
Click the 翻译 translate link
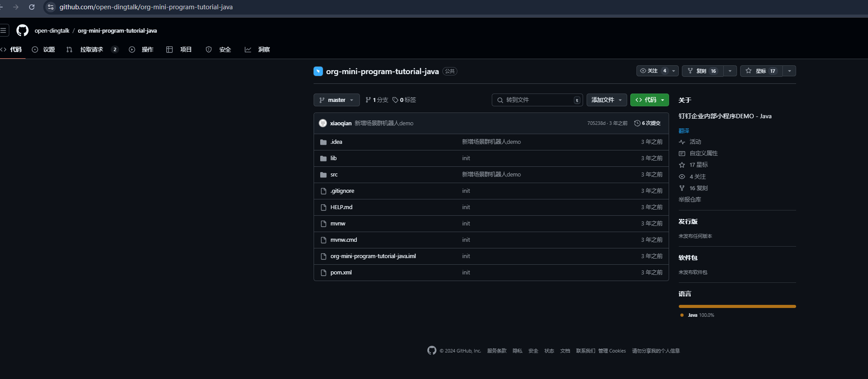point(684,131)
